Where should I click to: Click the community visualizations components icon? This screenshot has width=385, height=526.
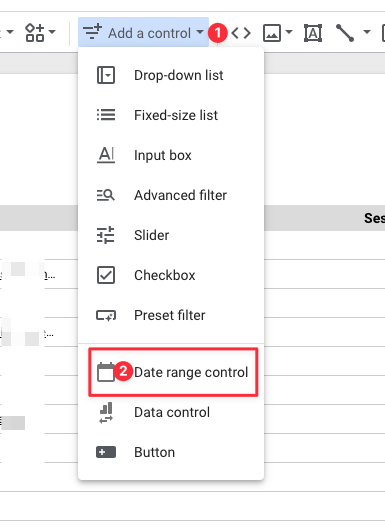pyautogui.click(x=35, y=33)
